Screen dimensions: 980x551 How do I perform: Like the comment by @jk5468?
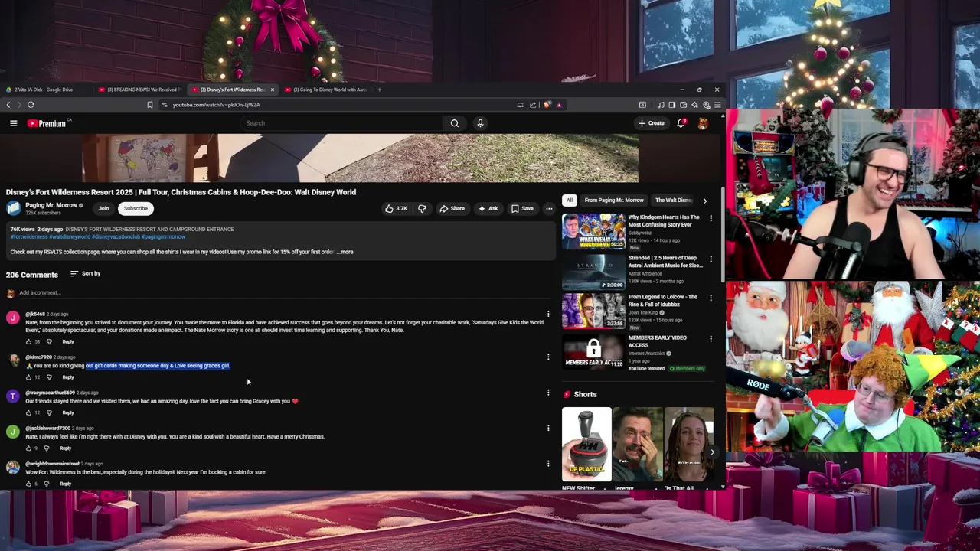coord(29,341)
